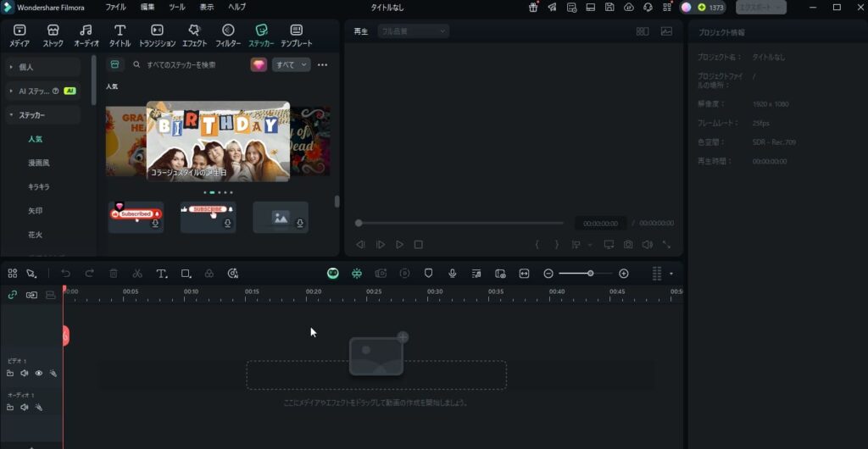Toggle the timeline link snapping icon

click(x=12, y=296)
